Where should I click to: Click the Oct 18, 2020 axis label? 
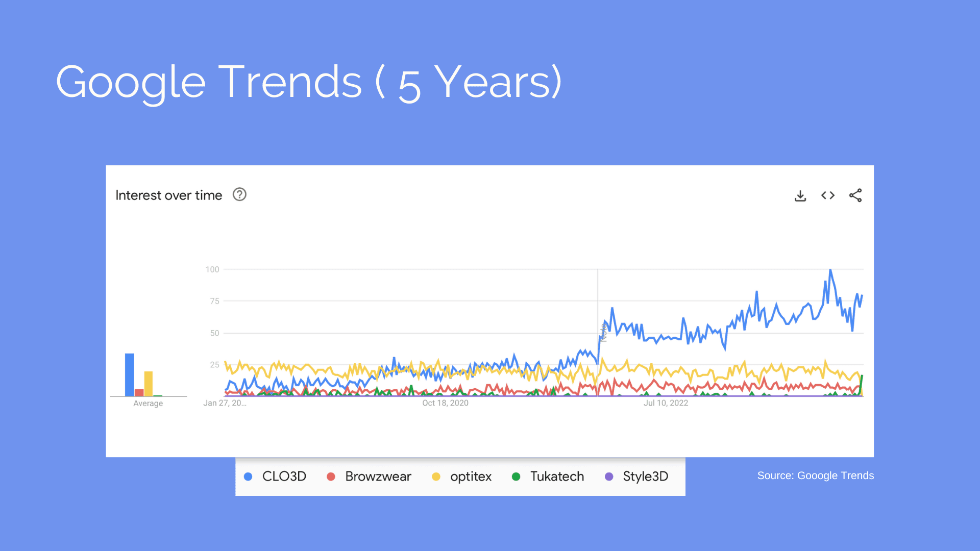445,403
